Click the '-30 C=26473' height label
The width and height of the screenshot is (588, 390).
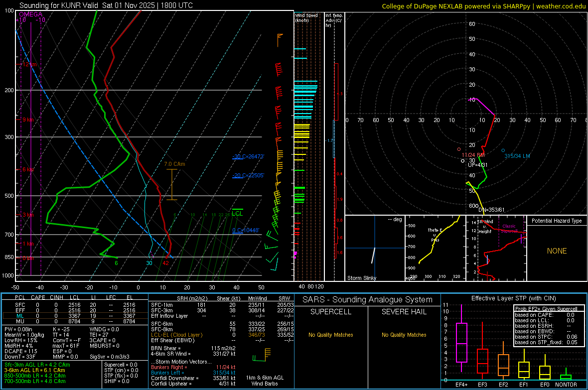tap(248, 156)
